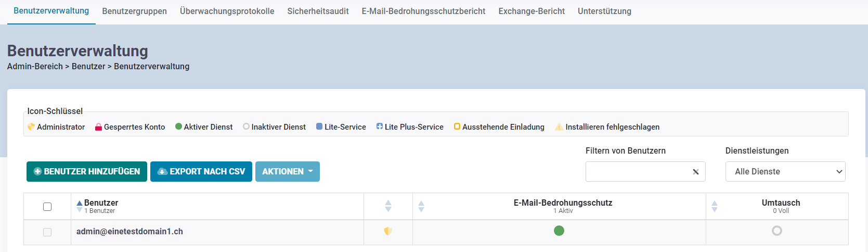Open the user admin@einetestdomain1.ch
Image resolution: width=868 pixels, height=252 pixels.
coord(129,232)
